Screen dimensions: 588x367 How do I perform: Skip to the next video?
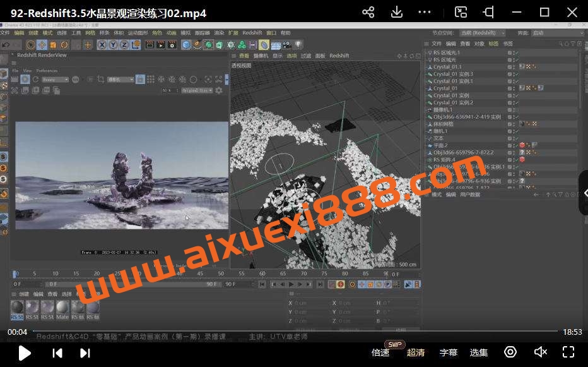pyautogui.click(x=85, y=352)
